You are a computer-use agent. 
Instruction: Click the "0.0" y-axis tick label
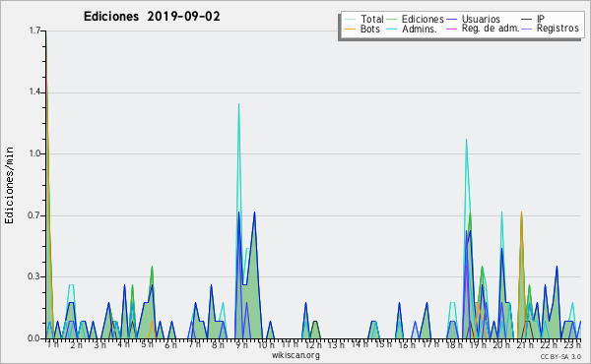[34, 338]
